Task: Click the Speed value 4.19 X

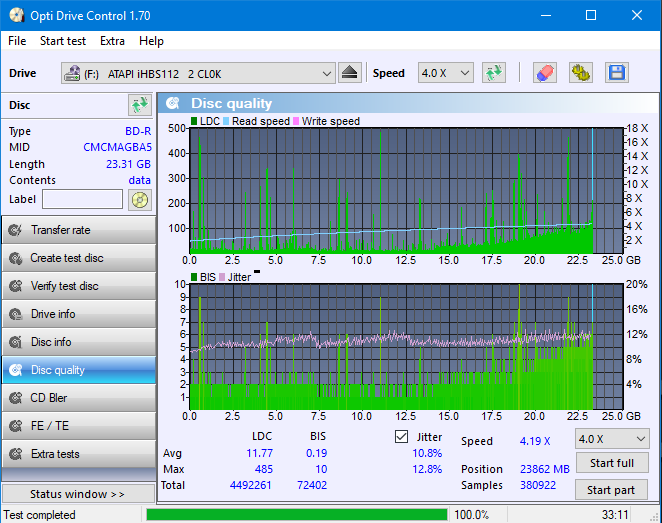Action: (535, 441)
